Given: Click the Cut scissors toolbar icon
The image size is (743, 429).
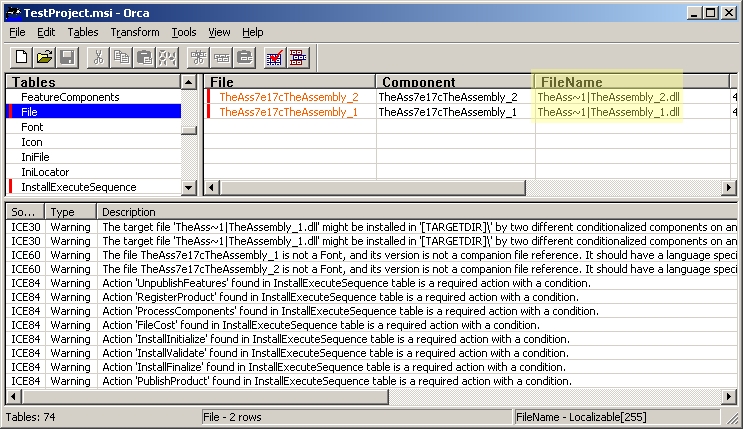Looking at the screenshot, I should click(98, 58).
